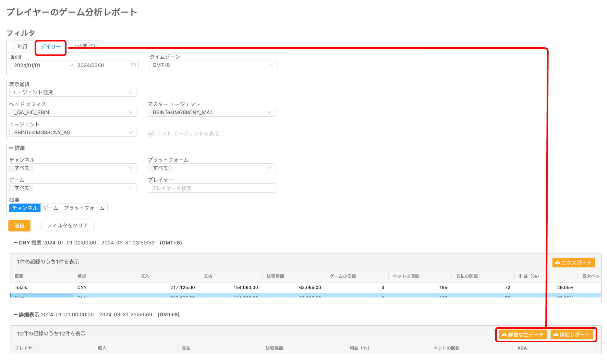Image resolution: width=607 pixels, height=364 pixels.
Task: Toggle テスト エージェントを表示 checkbox
Action: click(x=151, y=134)
